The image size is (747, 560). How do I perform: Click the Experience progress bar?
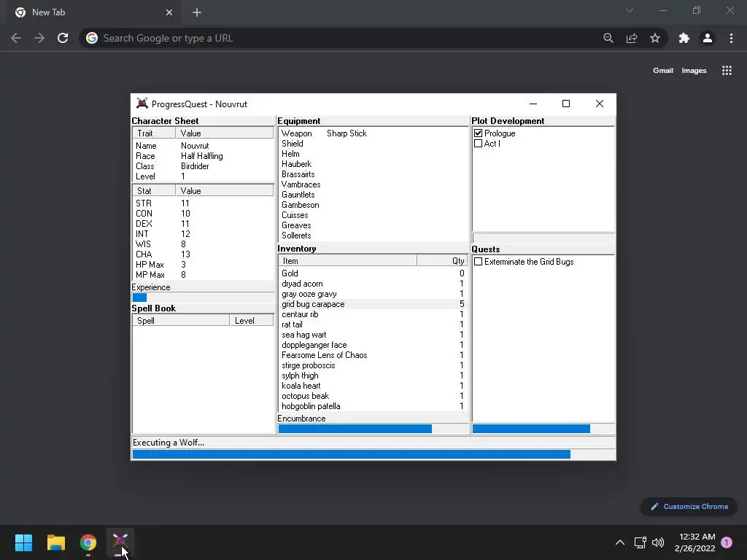(x=203, y=297)
